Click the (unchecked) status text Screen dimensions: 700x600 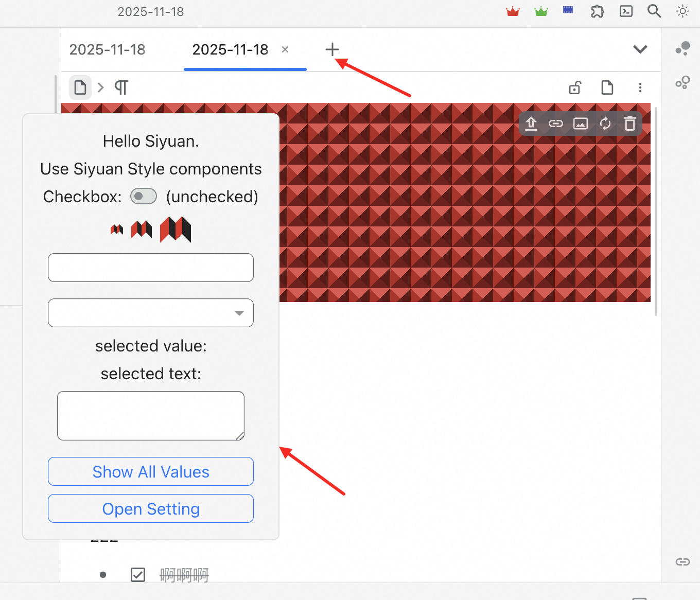[x=212, y=197]
